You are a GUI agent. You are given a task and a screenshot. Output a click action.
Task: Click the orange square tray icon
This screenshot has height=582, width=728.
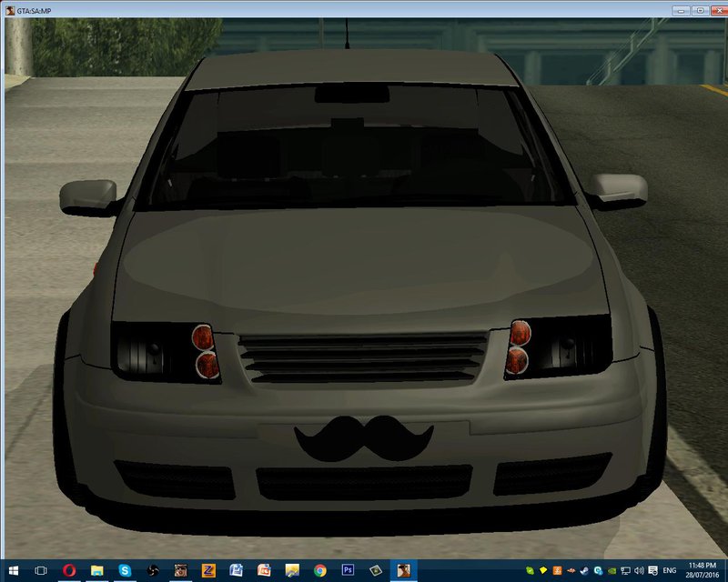pos(557,570)
